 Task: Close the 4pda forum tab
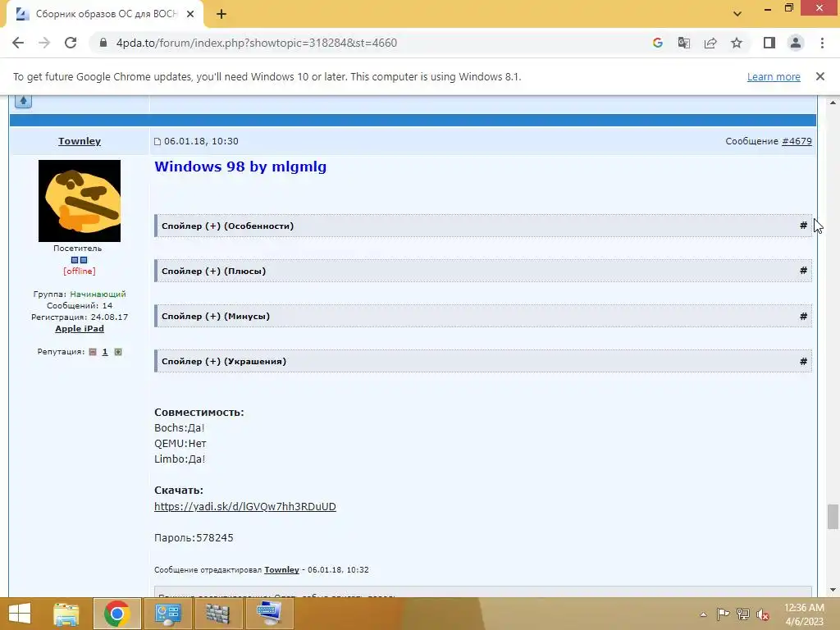coord(190,15)
